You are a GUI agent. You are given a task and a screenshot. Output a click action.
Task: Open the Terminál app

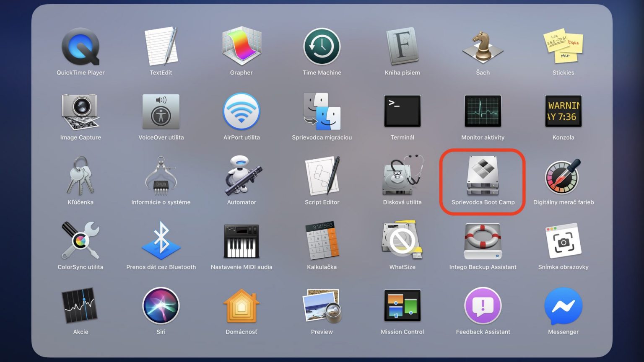point(402,111)
